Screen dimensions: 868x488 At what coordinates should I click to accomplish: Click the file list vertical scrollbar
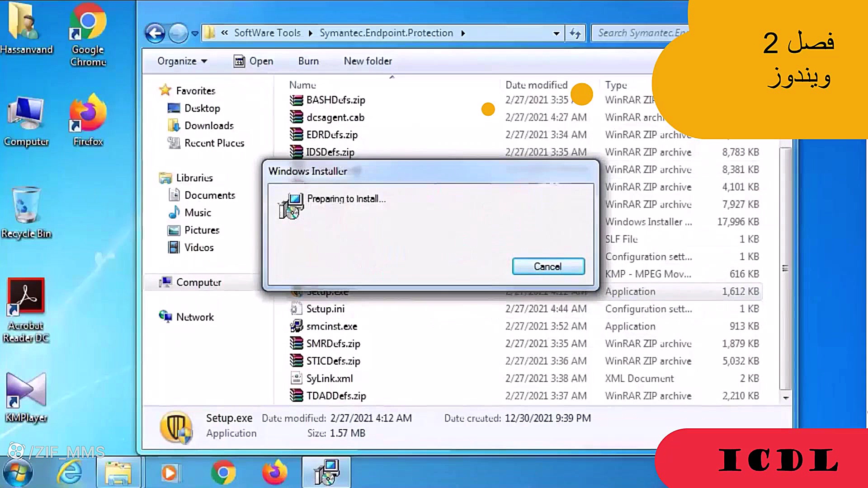786,268
